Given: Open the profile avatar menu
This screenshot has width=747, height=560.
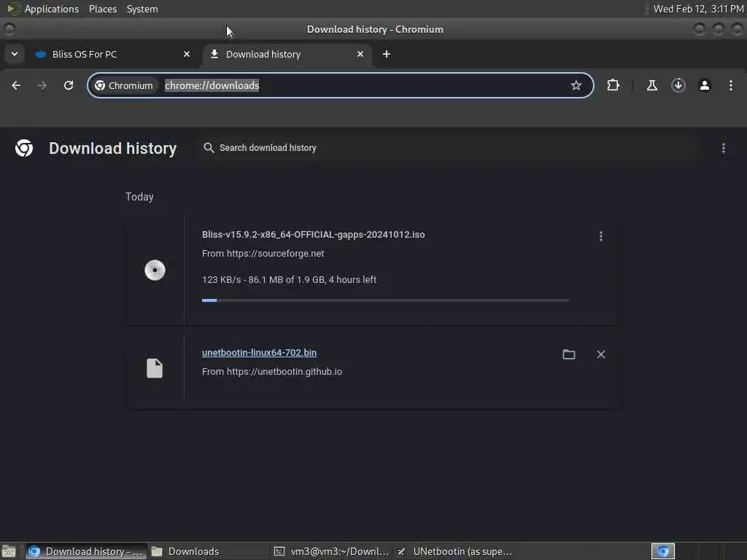Looking at the screenshot, I should pos(705,85).
